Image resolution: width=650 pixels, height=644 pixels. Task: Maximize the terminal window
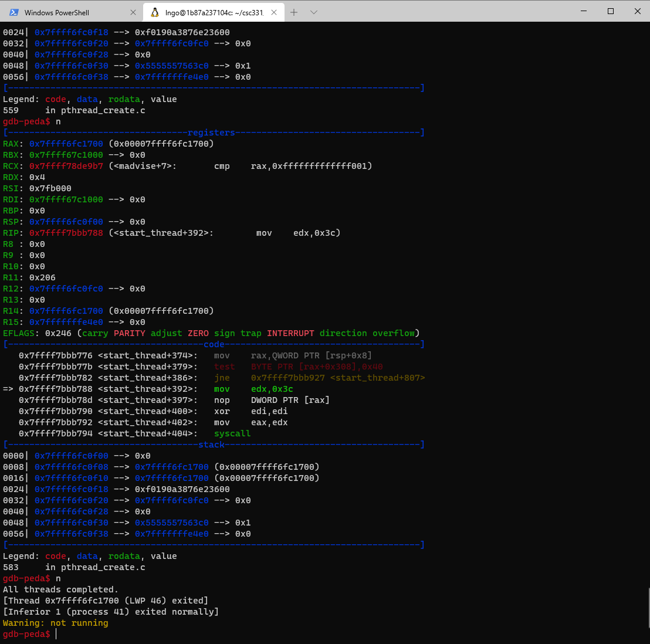(x=611, y=11)
